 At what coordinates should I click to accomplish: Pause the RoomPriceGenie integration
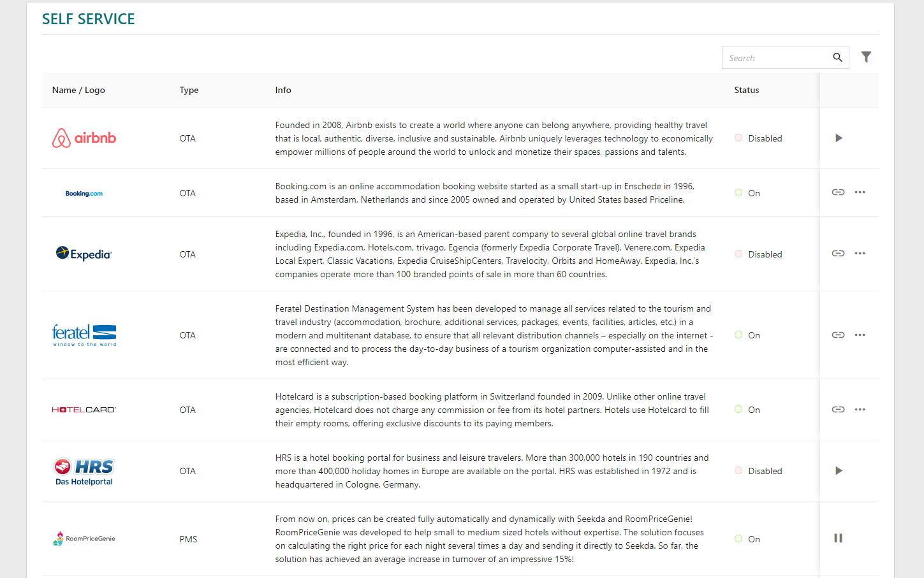(838, 538)
